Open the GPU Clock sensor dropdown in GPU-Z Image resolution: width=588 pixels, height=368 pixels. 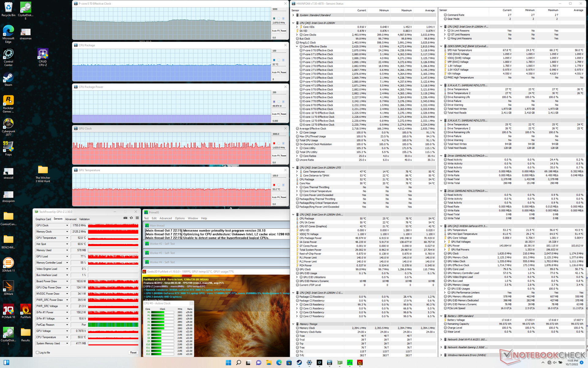tap(67, 225)
